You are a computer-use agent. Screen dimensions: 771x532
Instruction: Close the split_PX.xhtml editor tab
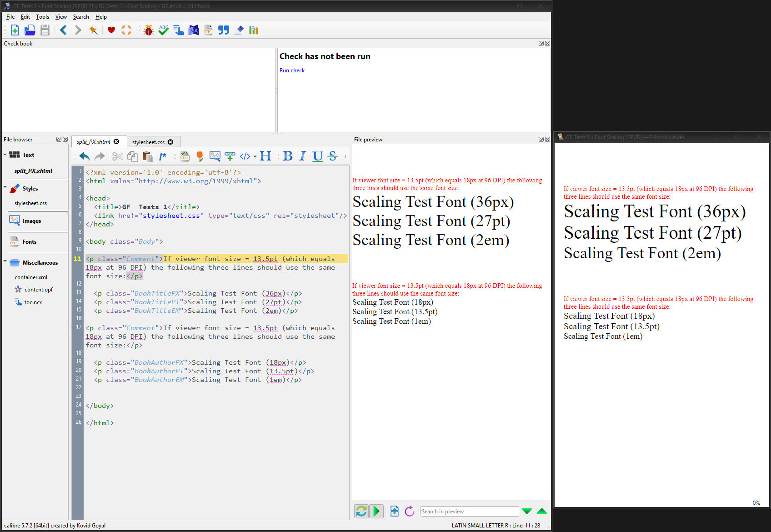pos(116,142)
